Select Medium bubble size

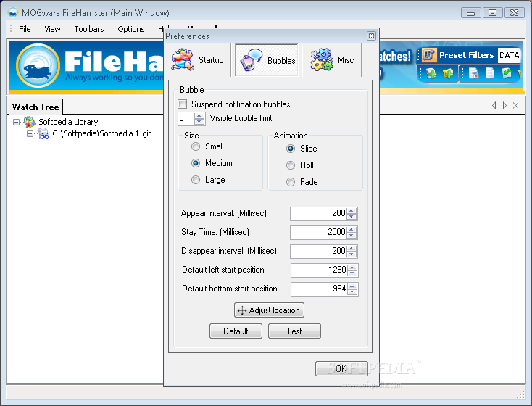click(x=196, y=163)
